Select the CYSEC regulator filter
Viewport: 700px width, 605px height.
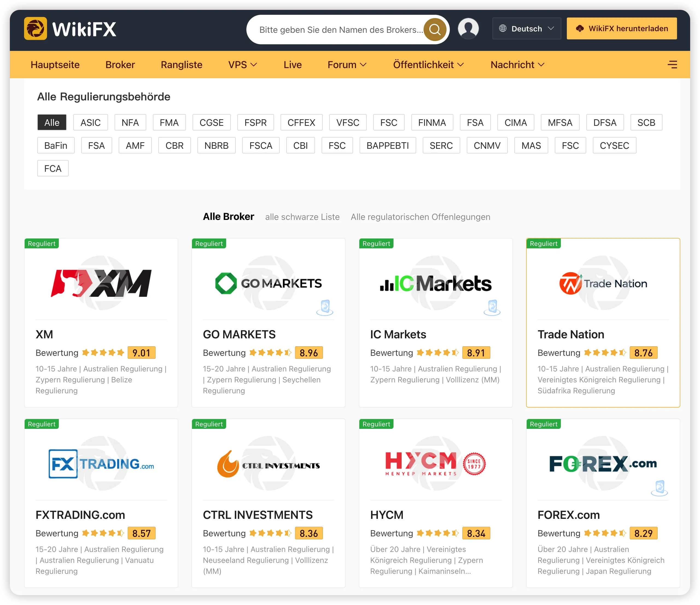coord(614,145)
